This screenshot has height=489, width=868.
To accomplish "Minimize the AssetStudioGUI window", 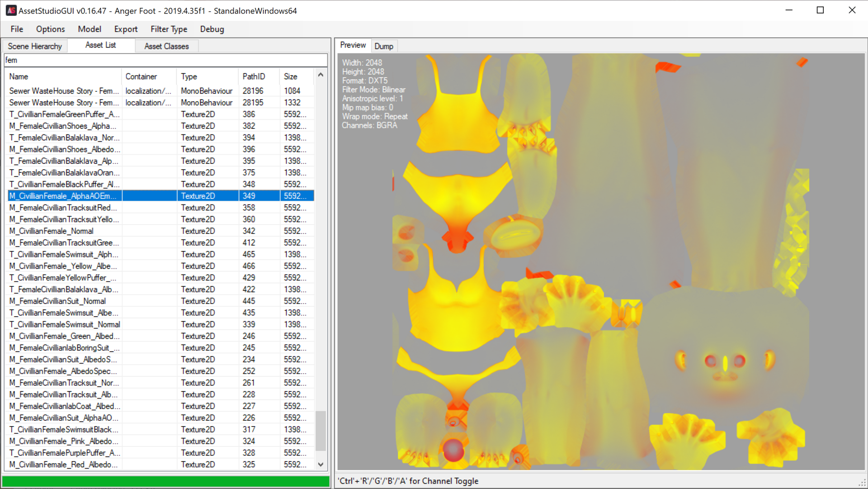I will point(789,10).
